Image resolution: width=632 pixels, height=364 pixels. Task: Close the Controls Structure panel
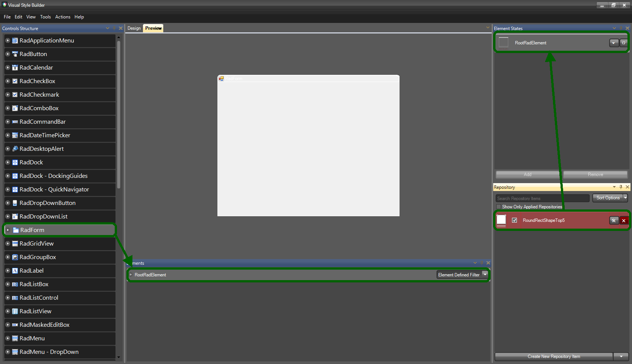tap(120, 28)
